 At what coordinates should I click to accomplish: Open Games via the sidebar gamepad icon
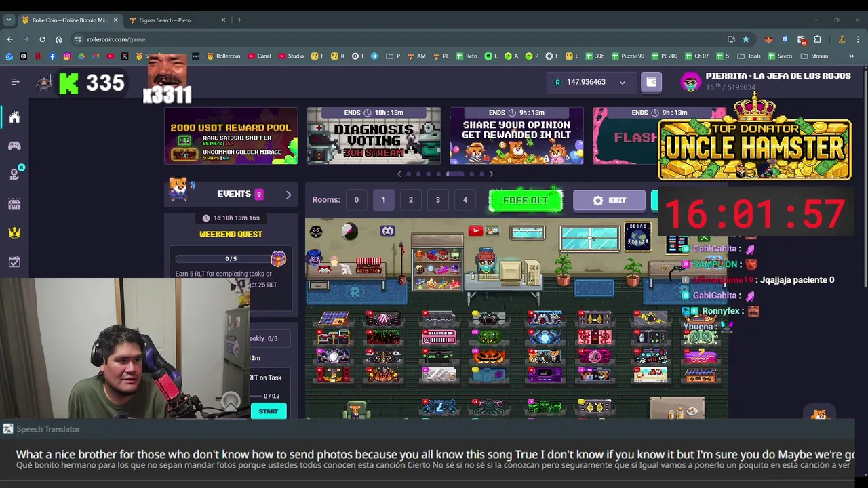pos(14,146)
